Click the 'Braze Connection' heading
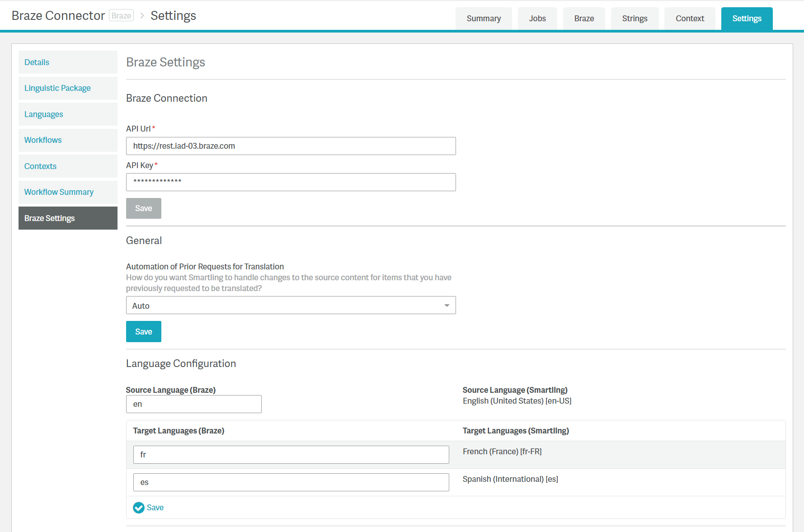 (166, 99)
